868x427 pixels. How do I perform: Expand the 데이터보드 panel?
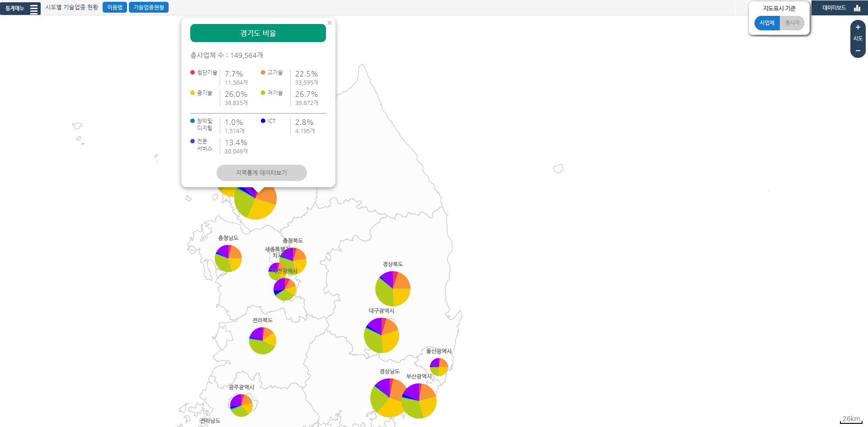(834, 8)
